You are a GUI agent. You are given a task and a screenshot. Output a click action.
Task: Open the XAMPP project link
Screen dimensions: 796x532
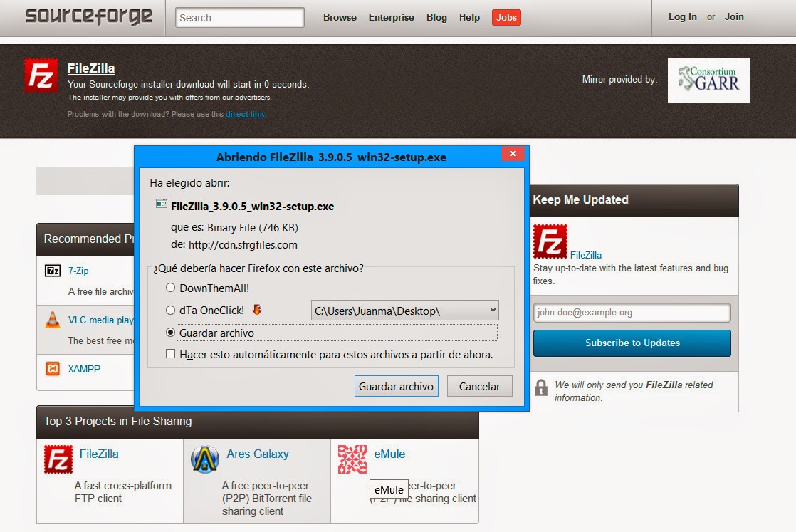[x=84, y=369]
